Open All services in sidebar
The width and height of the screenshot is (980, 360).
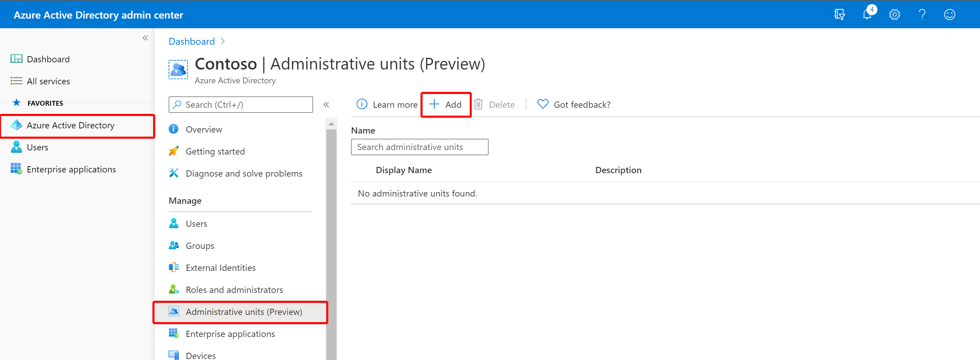[x=48, y=81]
